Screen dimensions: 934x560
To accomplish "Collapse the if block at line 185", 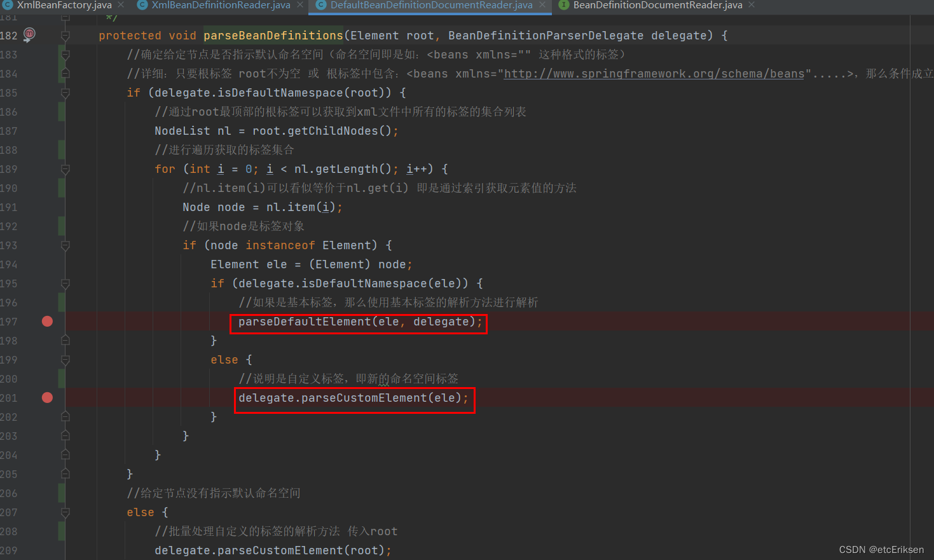I will [65, 93].
